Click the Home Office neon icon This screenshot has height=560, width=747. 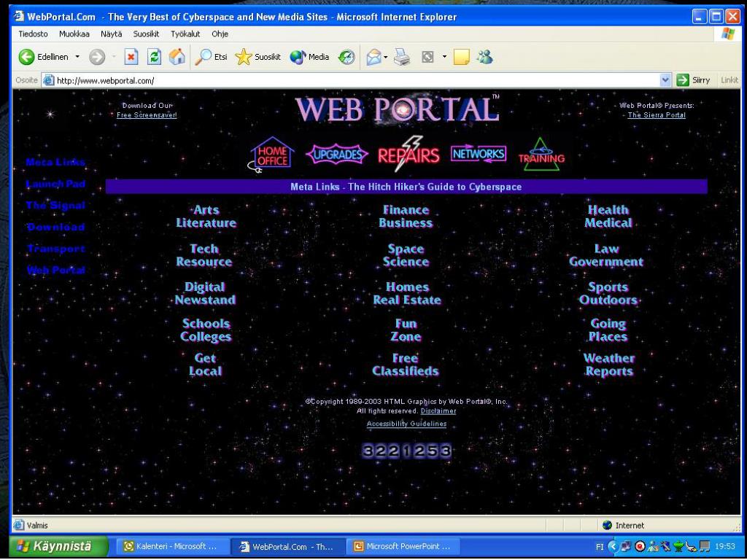click(271, 155)
